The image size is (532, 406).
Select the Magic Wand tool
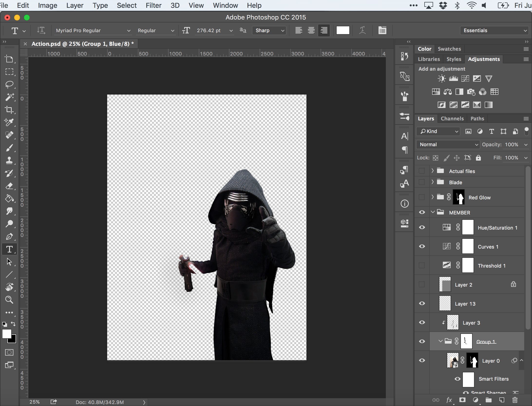9,97
